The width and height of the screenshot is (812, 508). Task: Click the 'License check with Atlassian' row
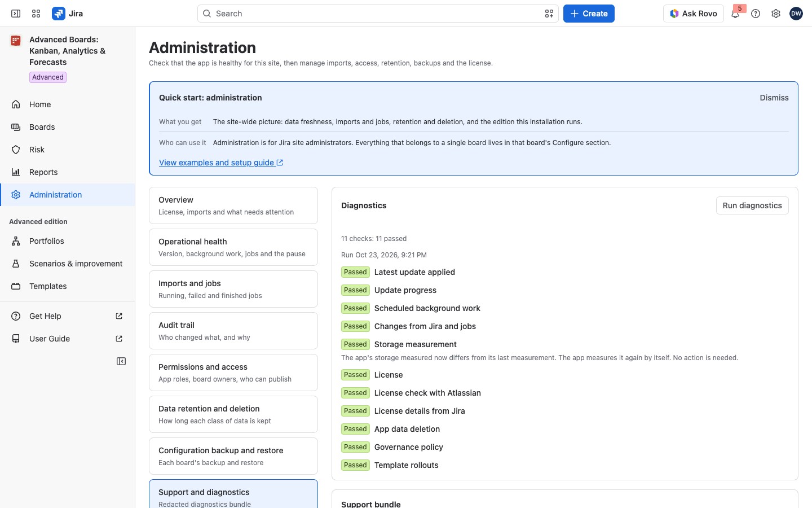565,393
